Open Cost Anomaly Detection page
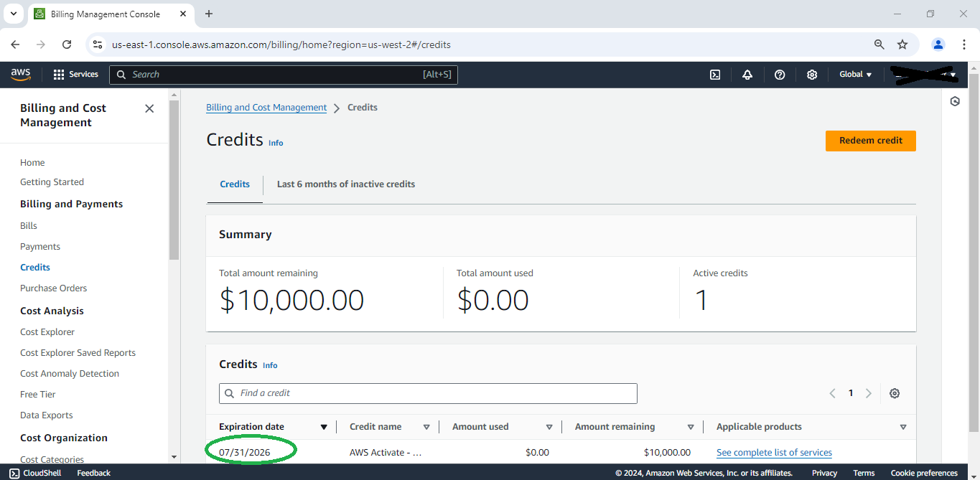Image resolution: width=980 pixels, height=480 pixels. click(70, 373)
